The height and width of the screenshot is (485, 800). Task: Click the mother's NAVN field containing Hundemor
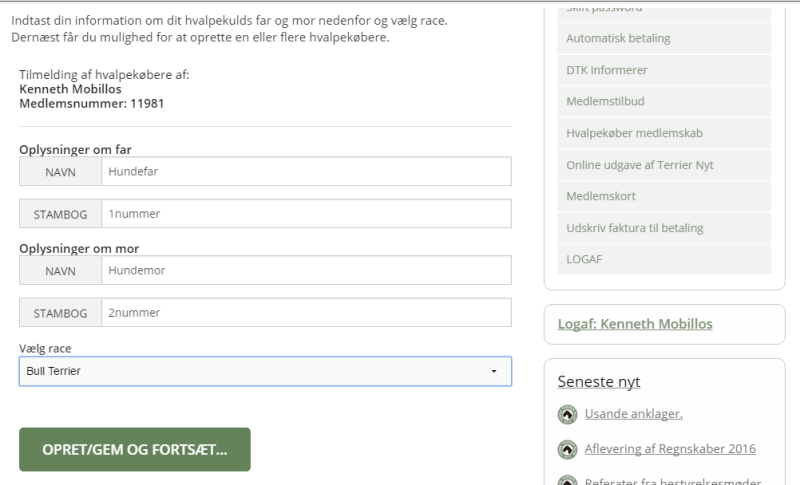306,270
